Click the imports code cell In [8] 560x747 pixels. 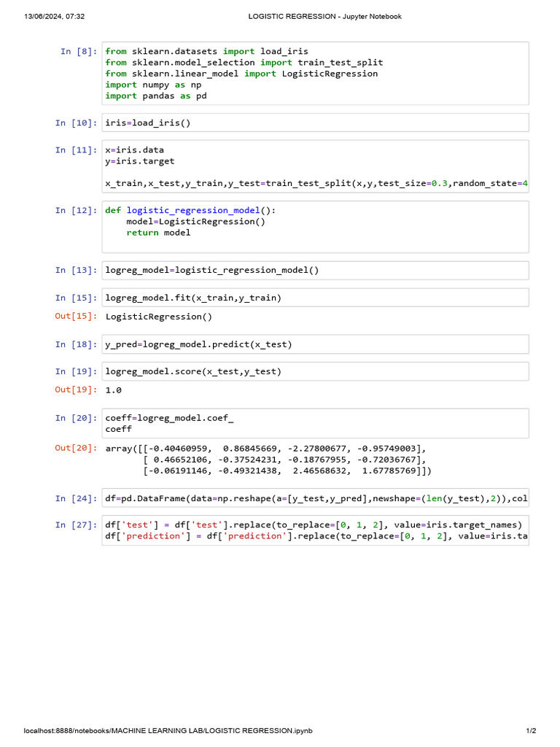coord(315,74)
